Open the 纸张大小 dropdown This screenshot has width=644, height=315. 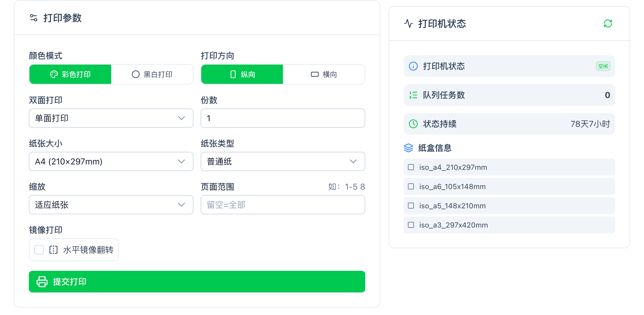111,161
